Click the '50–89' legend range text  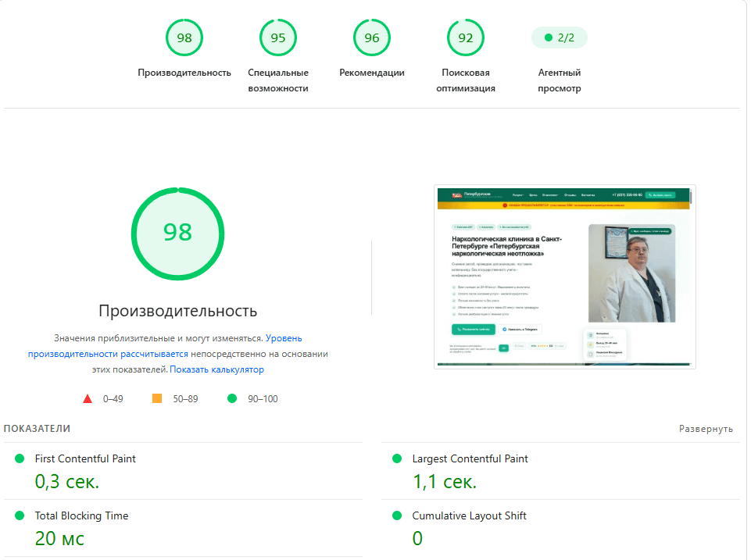click(x=185, y=398)
